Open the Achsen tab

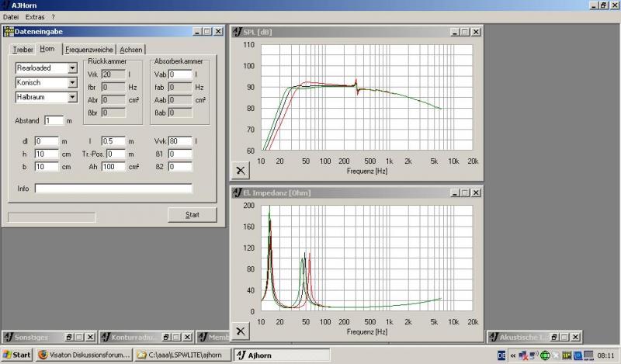click(x=130, y=50)
